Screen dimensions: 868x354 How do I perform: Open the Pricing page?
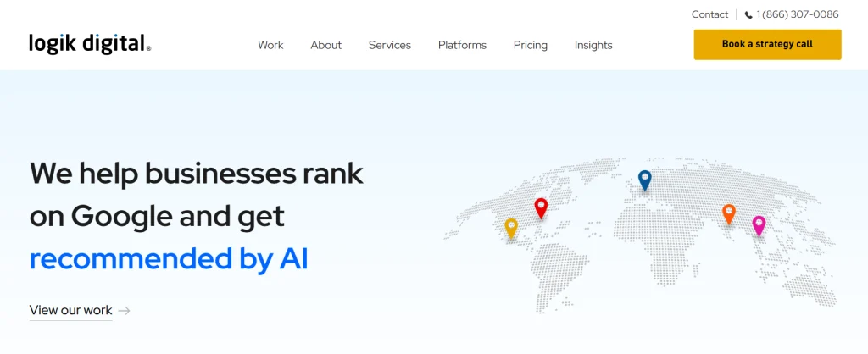click(x=531, y=46)
